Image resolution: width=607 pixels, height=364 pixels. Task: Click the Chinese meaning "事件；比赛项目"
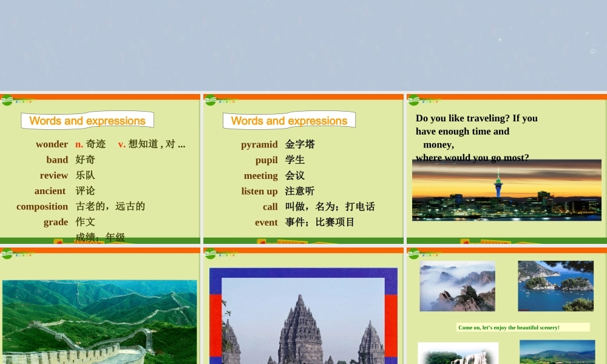pyautogui.click(x=320, y=222)
